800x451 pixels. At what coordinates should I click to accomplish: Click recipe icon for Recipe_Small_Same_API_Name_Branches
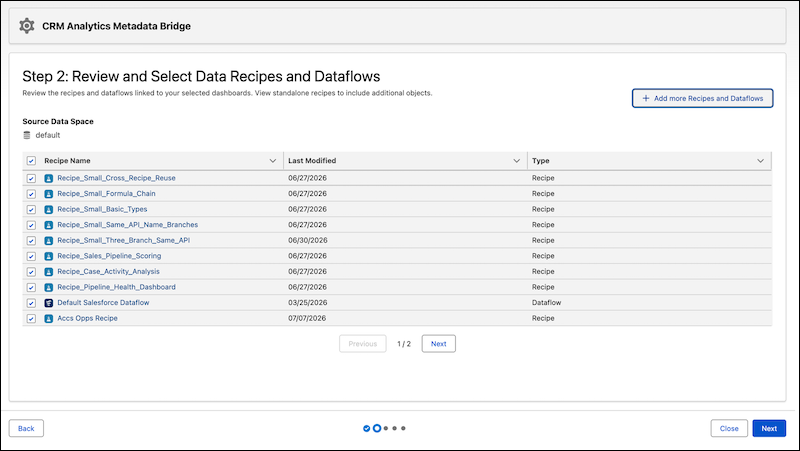48,225
